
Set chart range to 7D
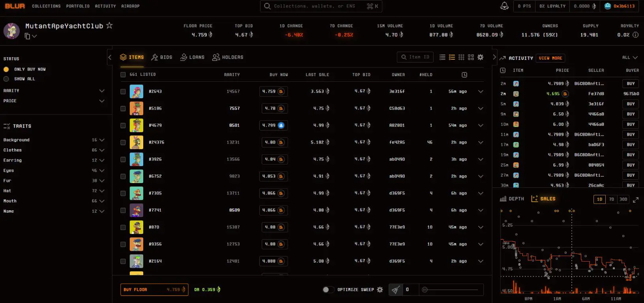[611, 199]
